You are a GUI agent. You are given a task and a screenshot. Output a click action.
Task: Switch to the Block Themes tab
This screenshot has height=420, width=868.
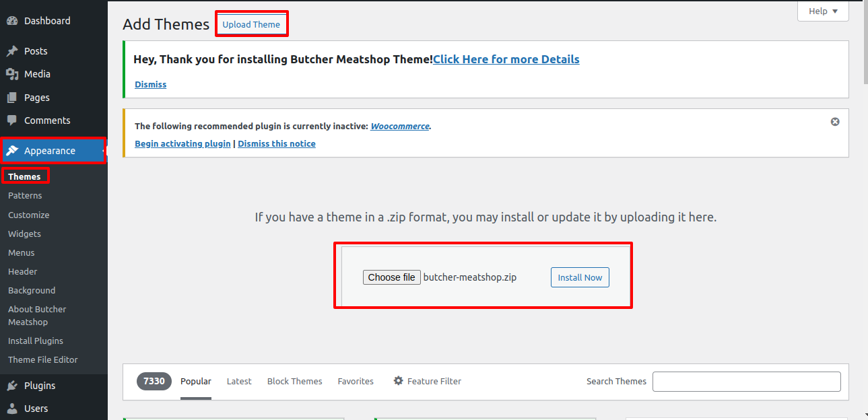coord(295,381)
